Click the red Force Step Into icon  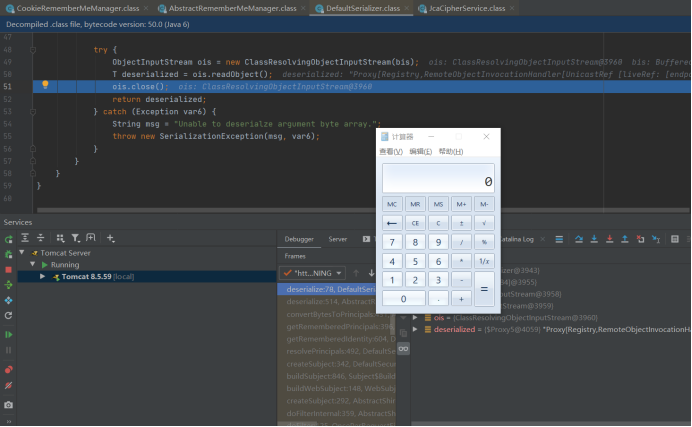(x=609, y=239)
